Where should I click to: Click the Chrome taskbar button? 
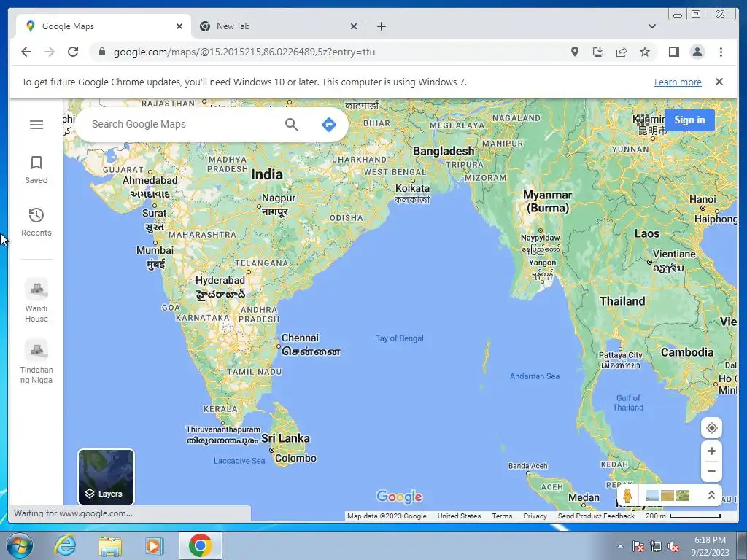pos(200,545)
